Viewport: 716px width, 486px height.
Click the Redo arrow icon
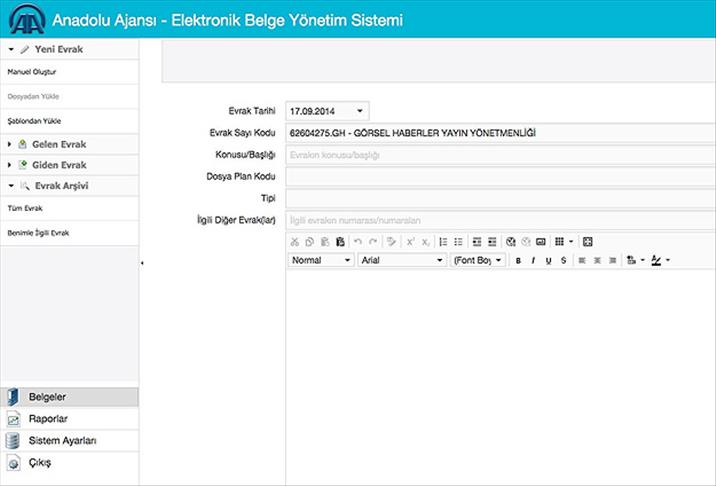tap(373, 242)
